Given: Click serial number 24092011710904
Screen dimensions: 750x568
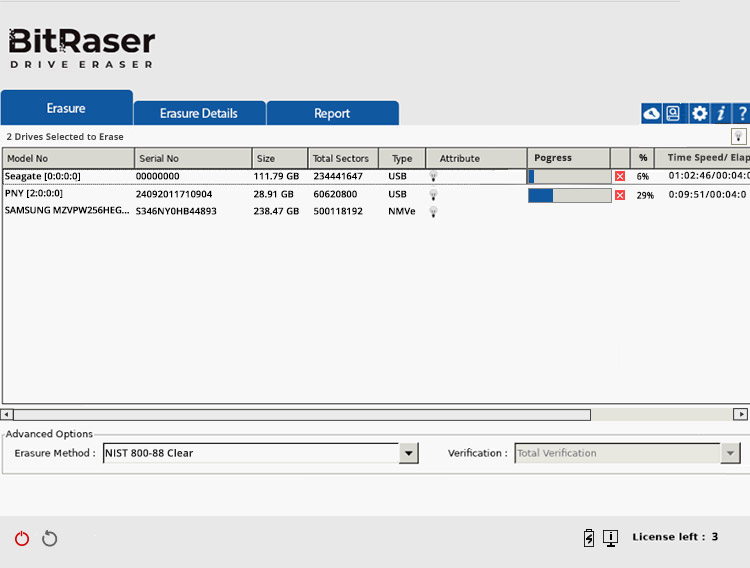Looking at the screenshot, I should pyautogui.click(x=174, y=194).
